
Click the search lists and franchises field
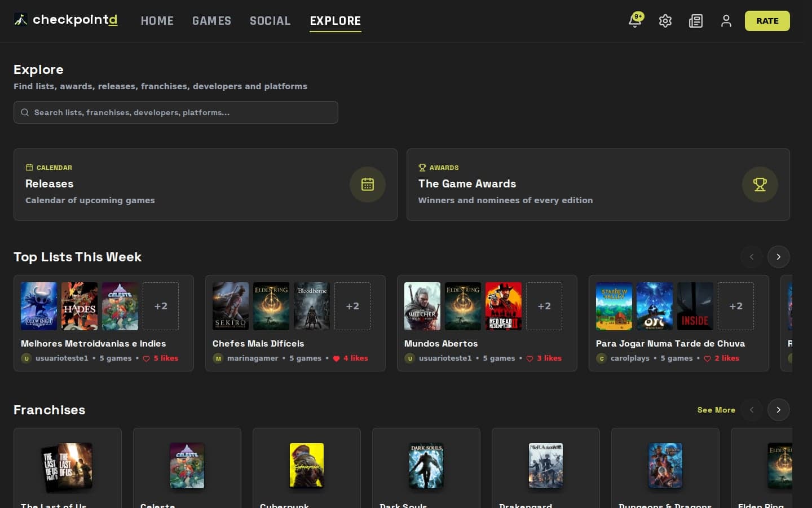point(176,112)
